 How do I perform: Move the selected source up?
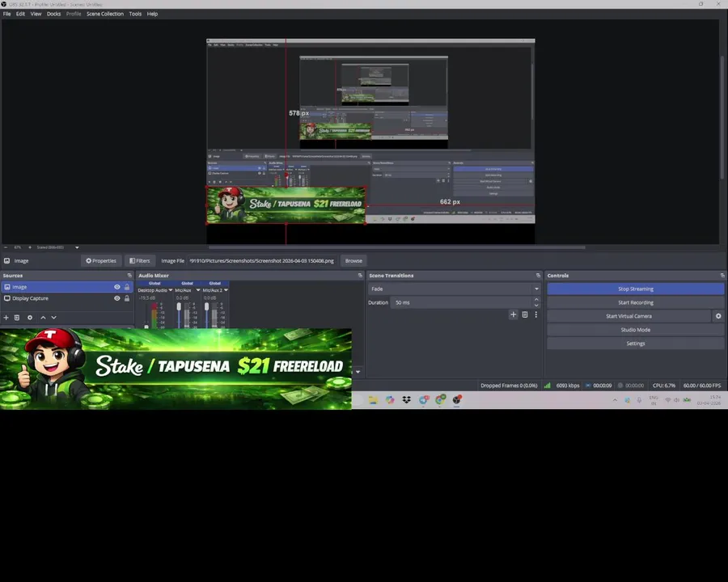(43, 318)
